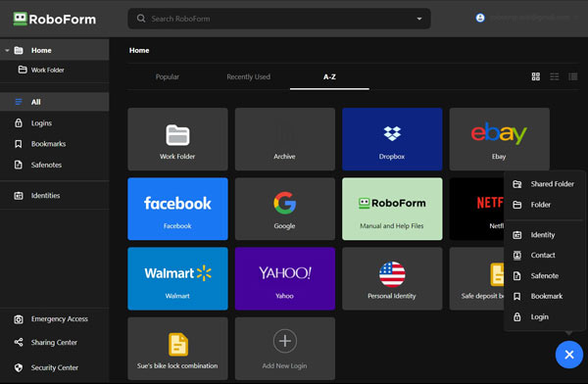
Task: Select the A-Z tab
Action: tap(329, 76)
